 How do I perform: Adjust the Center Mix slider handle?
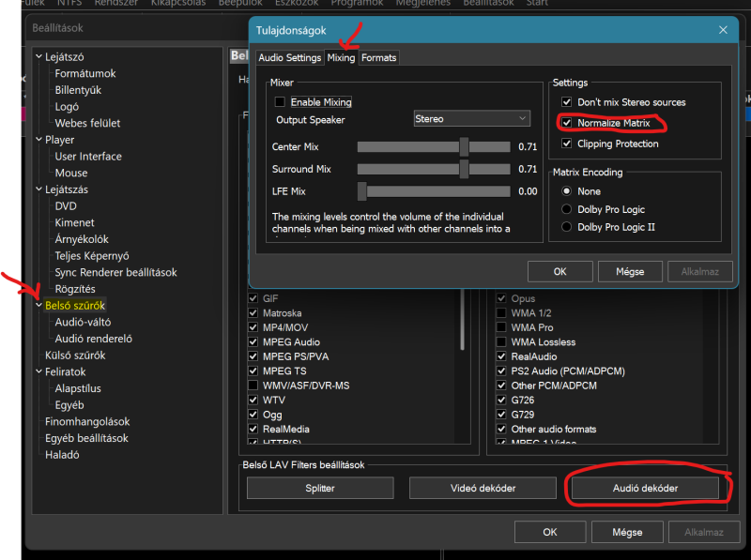pos(464,146)
